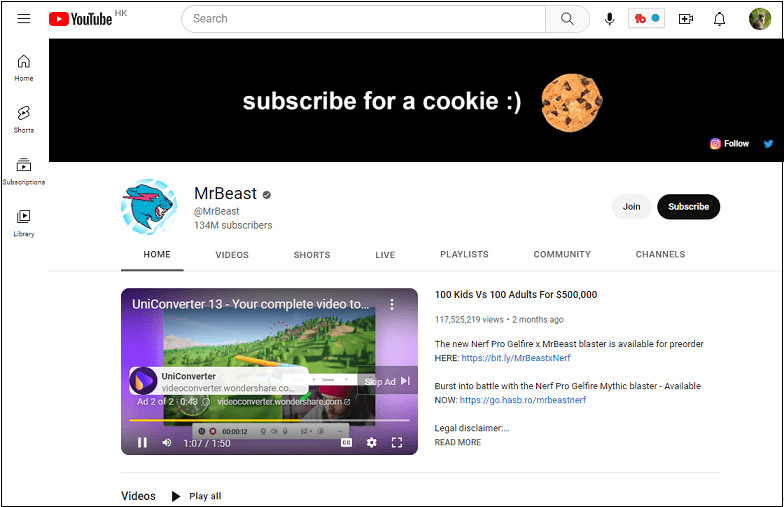This screenshot has width=784, height=507.
Task: Click the YouTube logo
Action: point(80,19)
